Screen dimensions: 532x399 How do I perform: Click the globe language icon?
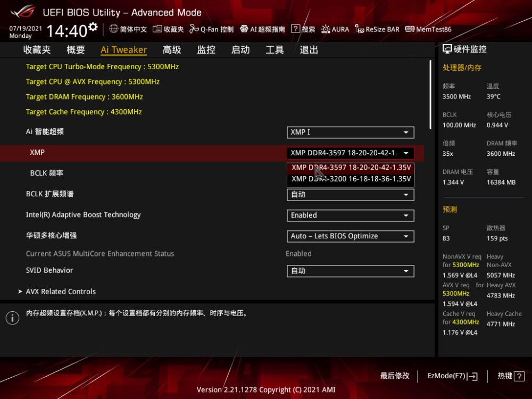coord(114,29)
